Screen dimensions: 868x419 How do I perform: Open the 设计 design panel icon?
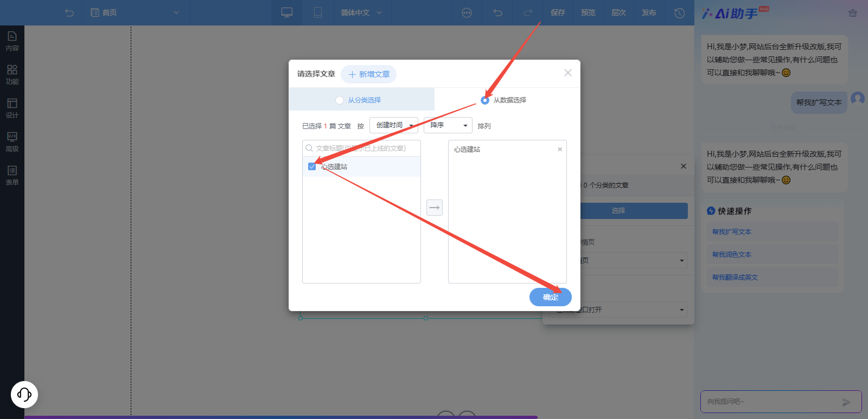(x=12, y=108)
